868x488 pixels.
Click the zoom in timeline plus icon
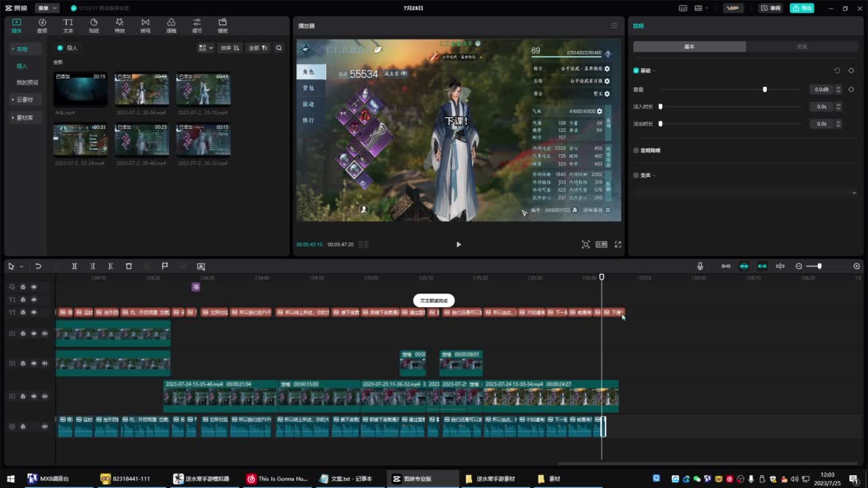click(x=856, y=266)
